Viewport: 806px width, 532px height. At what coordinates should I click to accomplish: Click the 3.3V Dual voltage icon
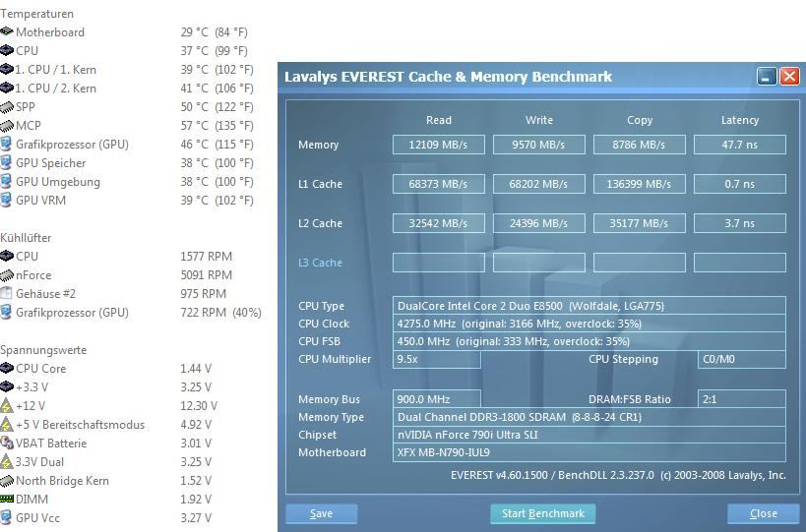6,461
